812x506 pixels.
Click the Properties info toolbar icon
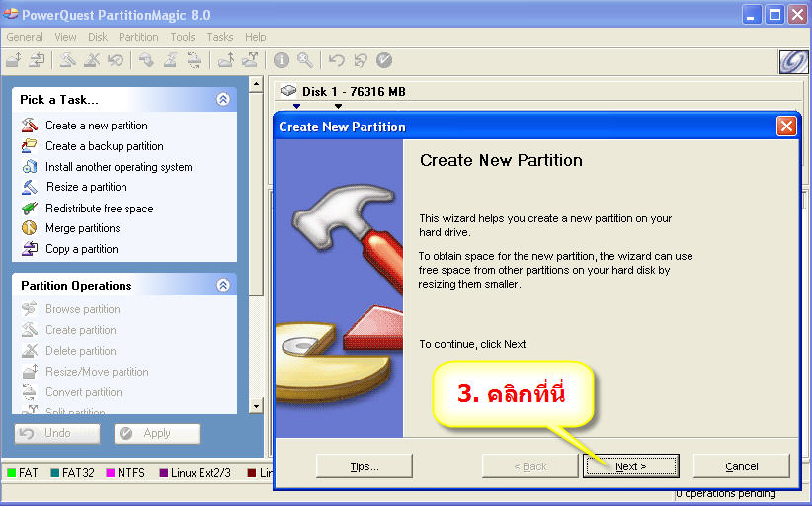tap(282, 60)
